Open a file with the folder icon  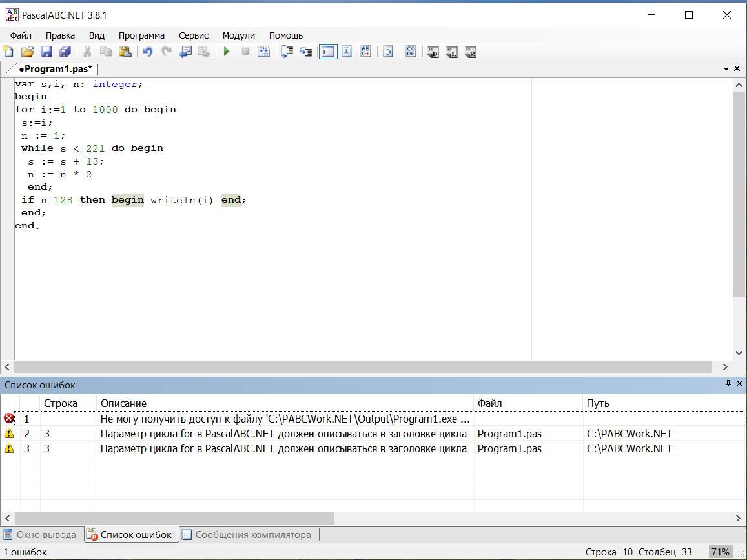point(27,52)
